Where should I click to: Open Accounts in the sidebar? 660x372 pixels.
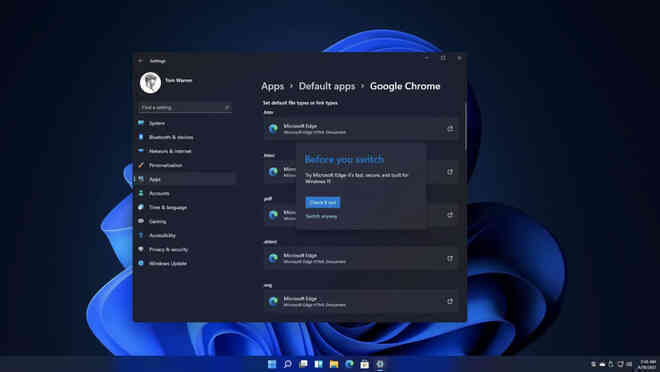coord(184,194)
